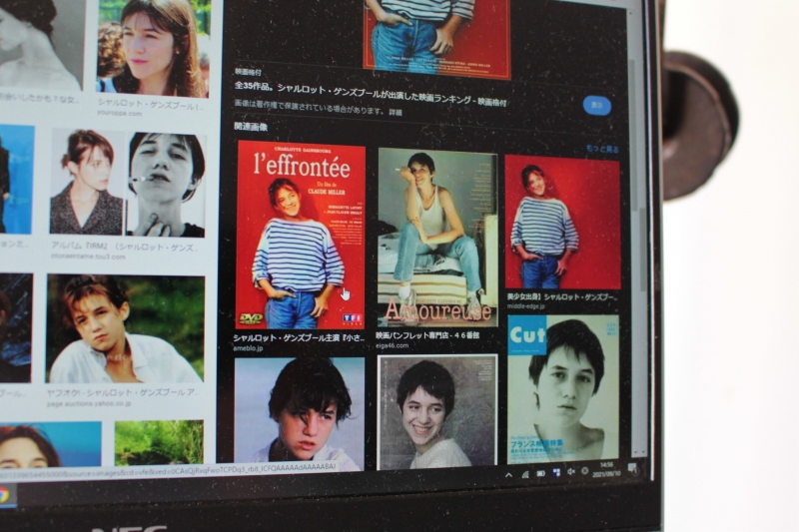Screen dimensions: 799x532
Task: Click the caption シャルロット・ゲンズブール主演『小さ...
Action: [x=299, y=338]
